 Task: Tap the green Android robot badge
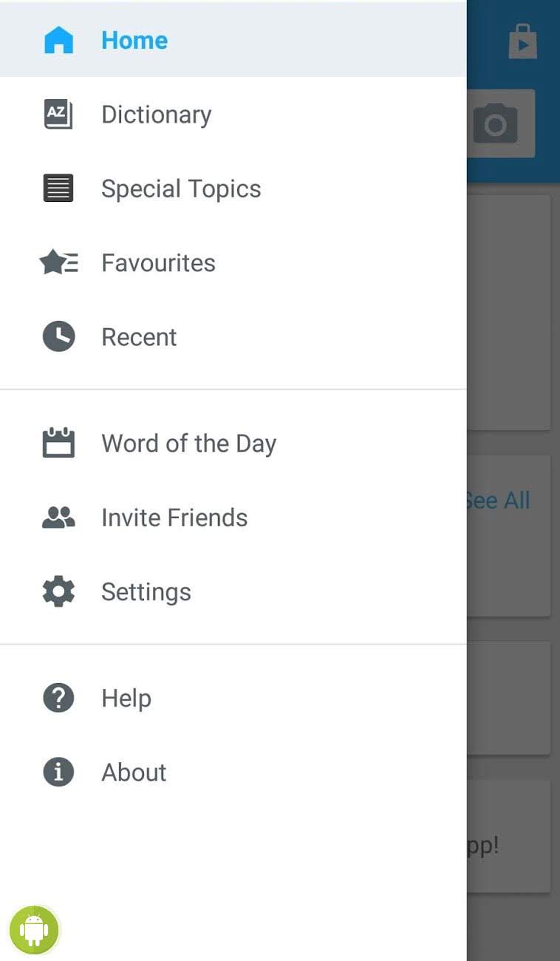(34, 930)
